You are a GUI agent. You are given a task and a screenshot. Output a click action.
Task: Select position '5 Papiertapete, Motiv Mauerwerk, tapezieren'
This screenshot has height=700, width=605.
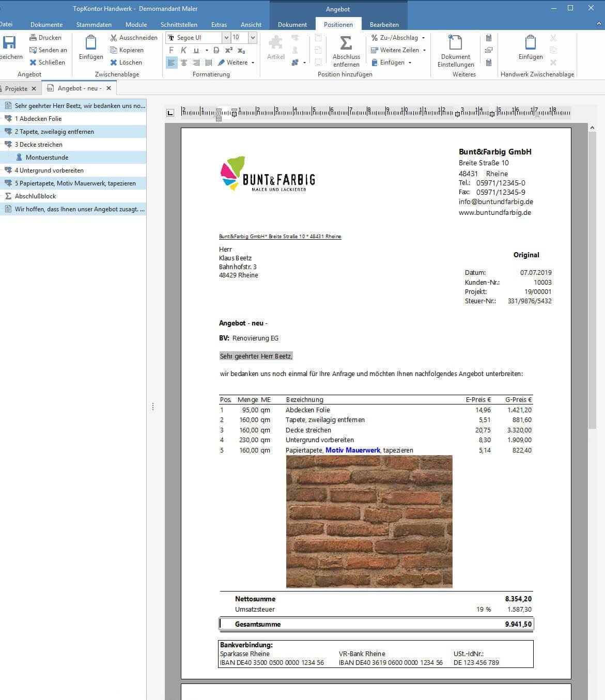tap(73, 183)
